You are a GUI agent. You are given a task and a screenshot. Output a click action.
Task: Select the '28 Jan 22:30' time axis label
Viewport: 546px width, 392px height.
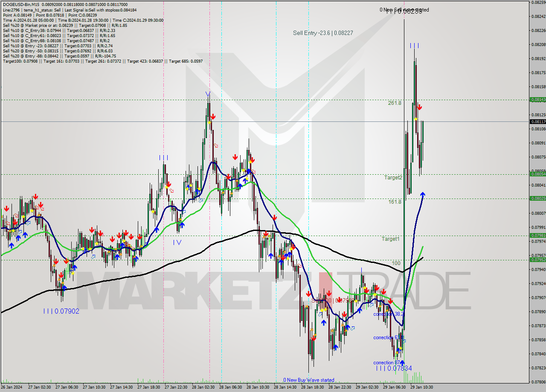340,387
